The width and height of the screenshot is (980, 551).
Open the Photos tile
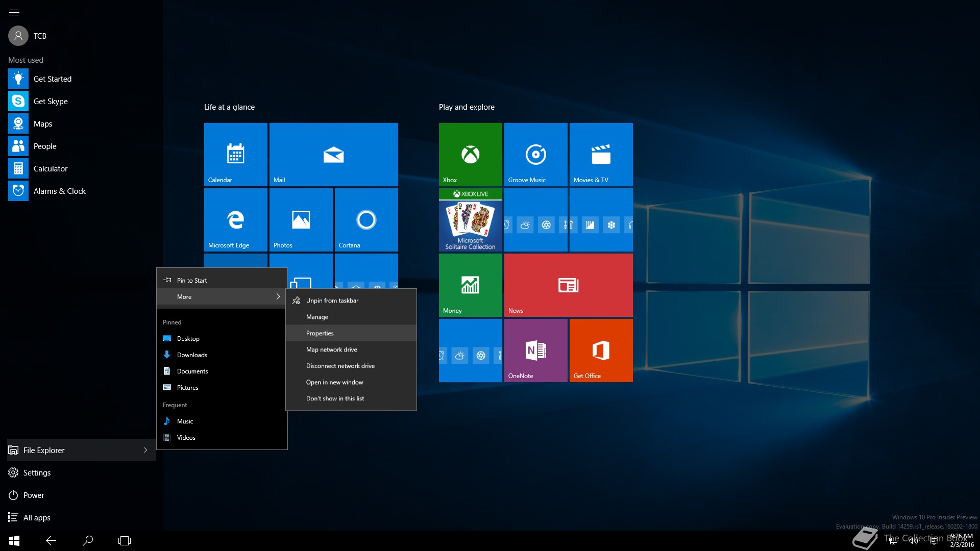coord(301,220)
